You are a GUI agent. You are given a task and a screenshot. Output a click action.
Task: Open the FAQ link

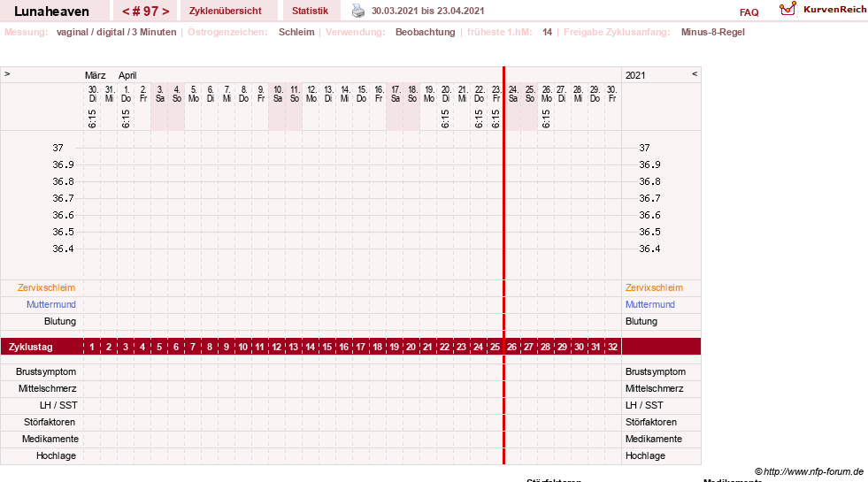click(x=749, y=12)
